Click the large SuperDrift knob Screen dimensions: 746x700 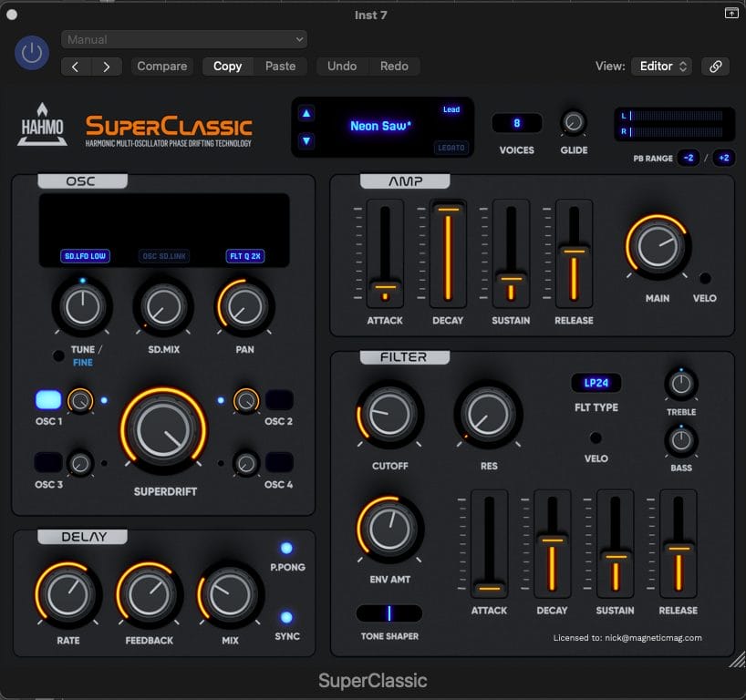tap(163, 430)
